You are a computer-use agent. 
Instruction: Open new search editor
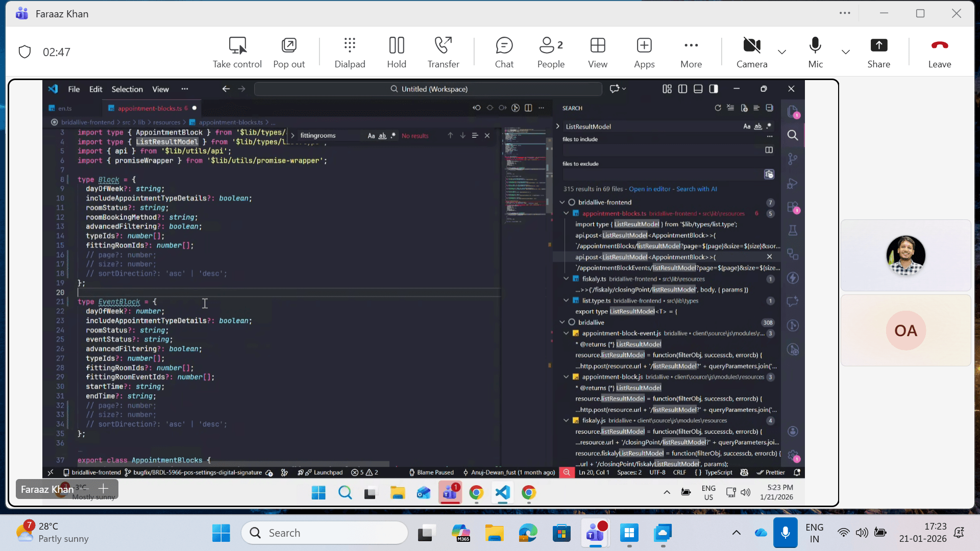pos(744,108)
